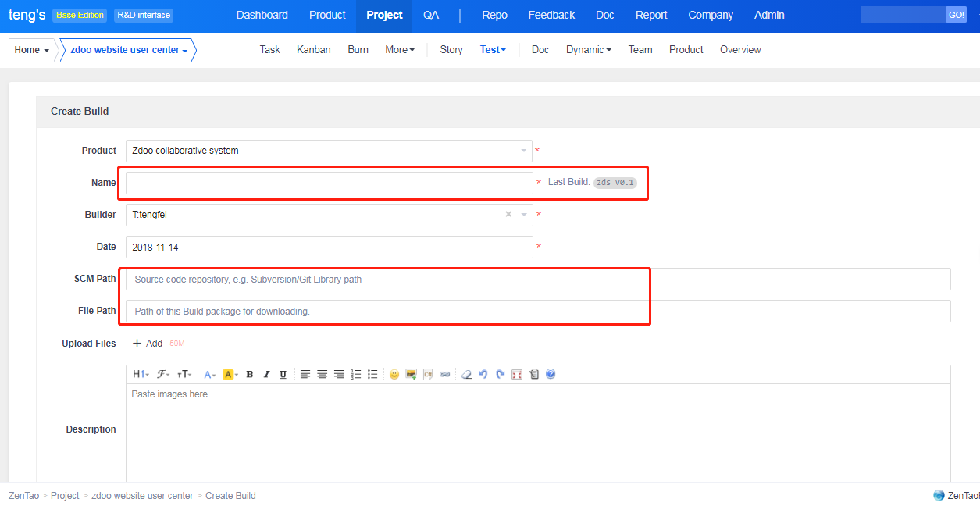Click the insert image icon in the editor
This screenshot has width=980, height=506.
(411, 375)
